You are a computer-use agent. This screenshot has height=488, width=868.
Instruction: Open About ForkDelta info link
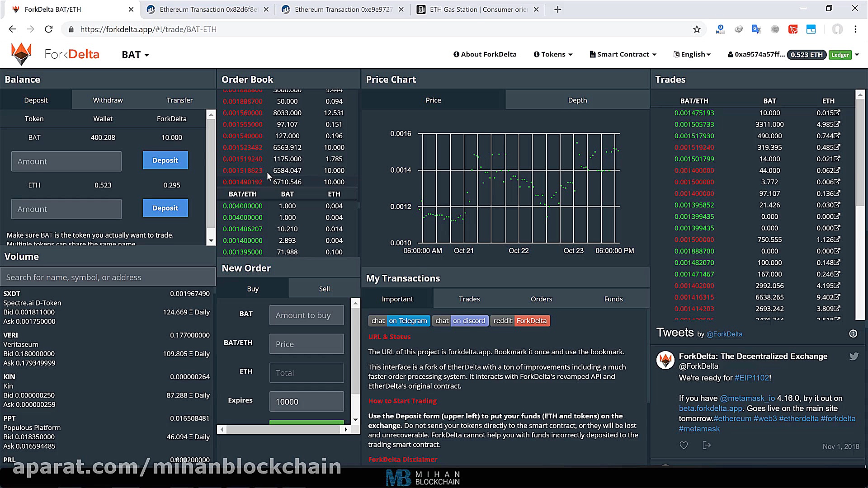tap(485, 54)
